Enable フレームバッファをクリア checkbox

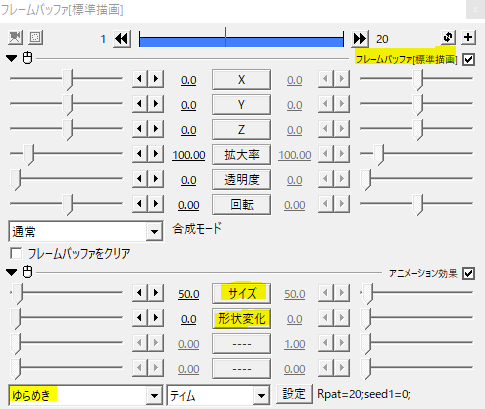(16, 253)
